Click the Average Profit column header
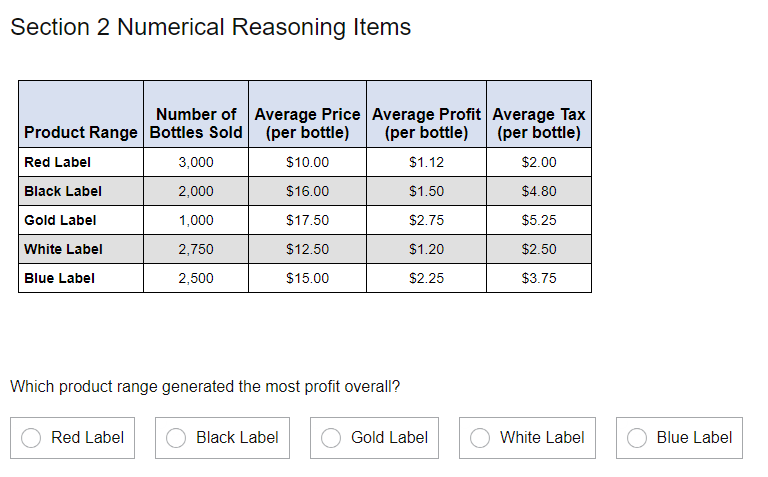 (x=427, y=123)
